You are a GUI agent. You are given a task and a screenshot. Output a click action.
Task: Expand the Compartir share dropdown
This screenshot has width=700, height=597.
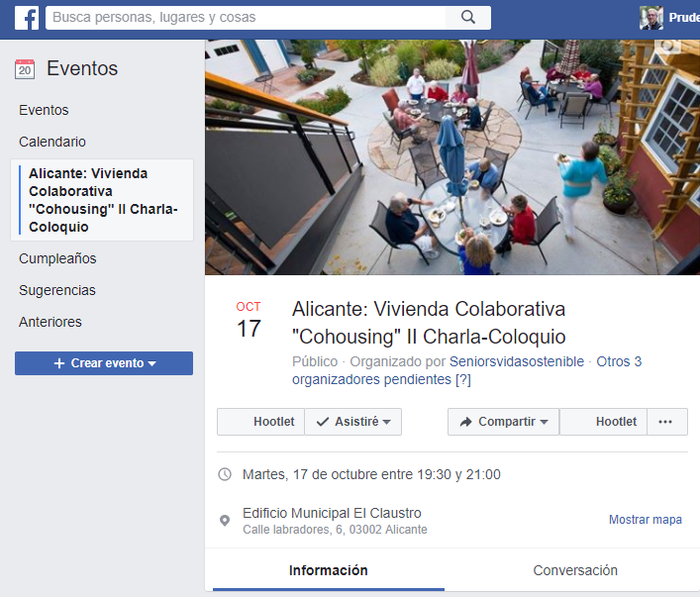504,422
